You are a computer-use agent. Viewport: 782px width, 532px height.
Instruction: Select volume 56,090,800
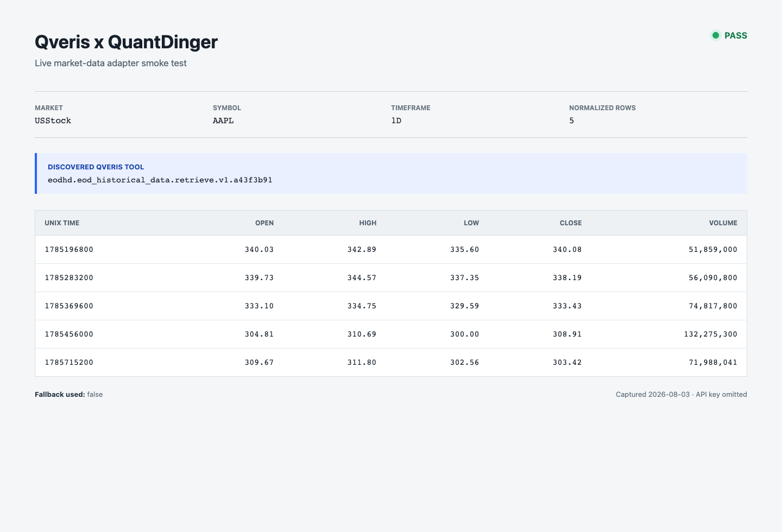[x=713, y=278]
